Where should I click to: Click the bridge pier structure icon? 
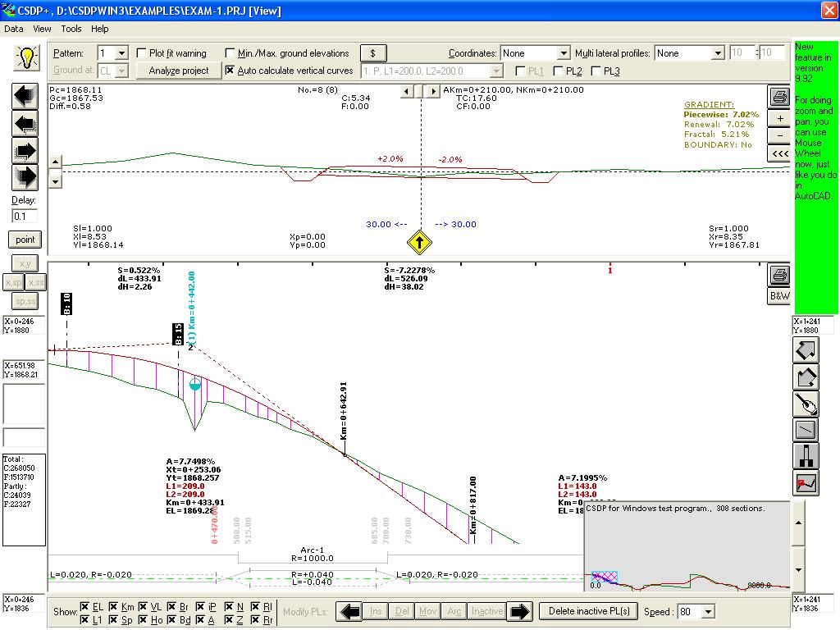(806, 456)
